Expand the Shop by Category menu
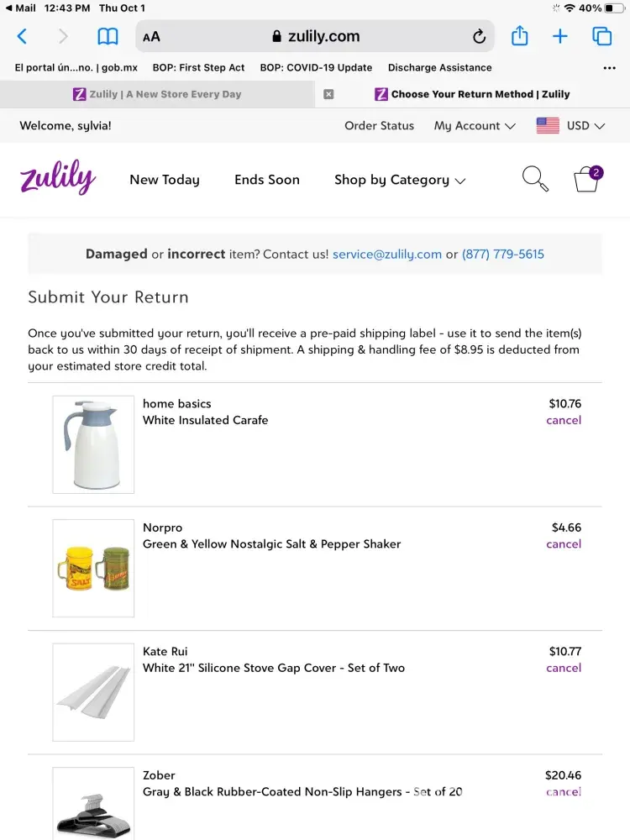Image resolution: width=630 pixels, height=840 pixels. (400, 180)
